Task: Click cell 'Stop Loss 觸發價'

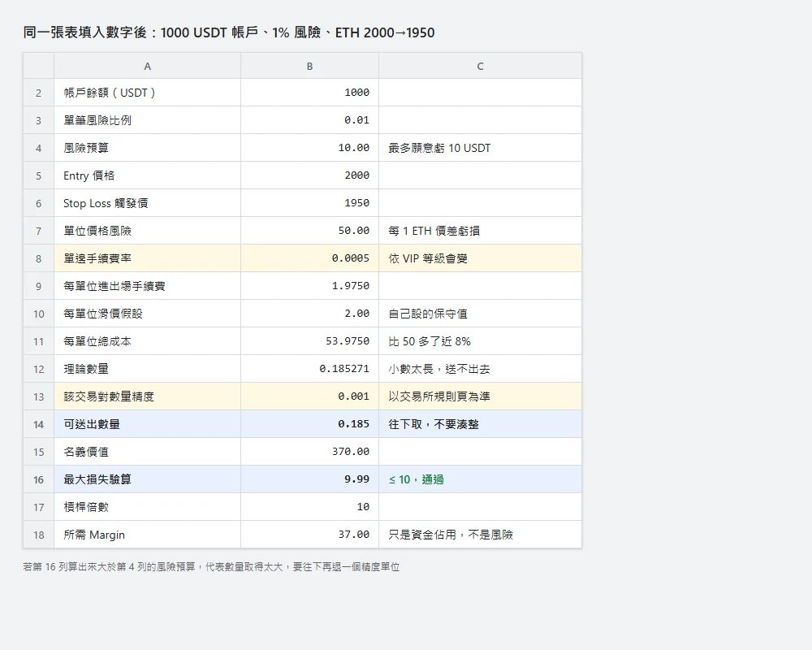Action: [148, 203]
